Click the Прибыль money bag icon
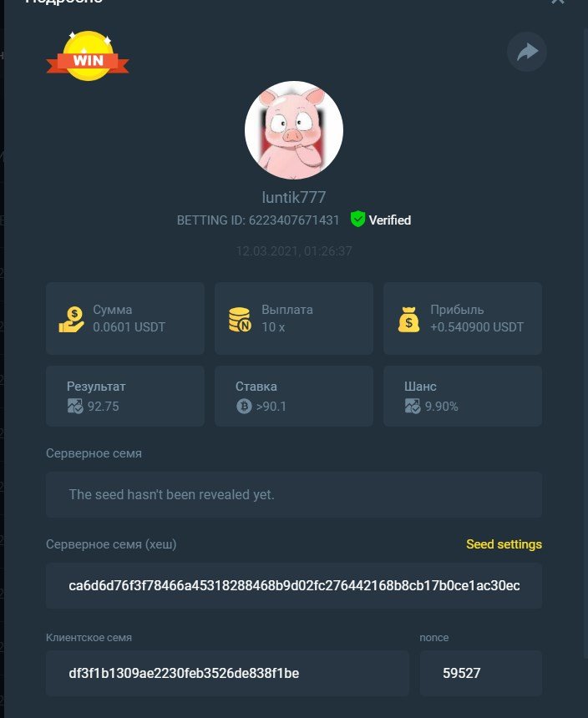Viewport: 588px width, 718px height. pos(408,319)
